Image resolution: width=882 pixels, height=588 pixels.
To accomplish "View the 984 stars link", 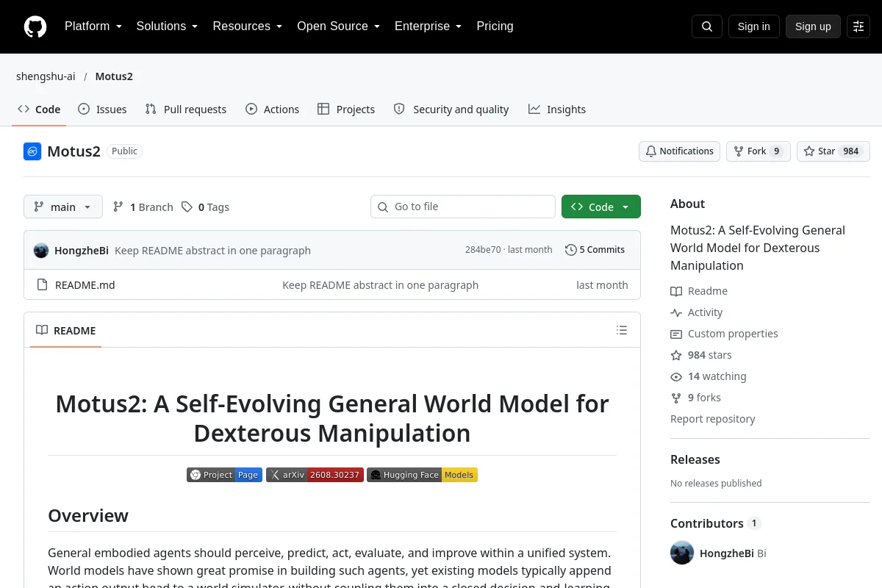I will [701, 355].
